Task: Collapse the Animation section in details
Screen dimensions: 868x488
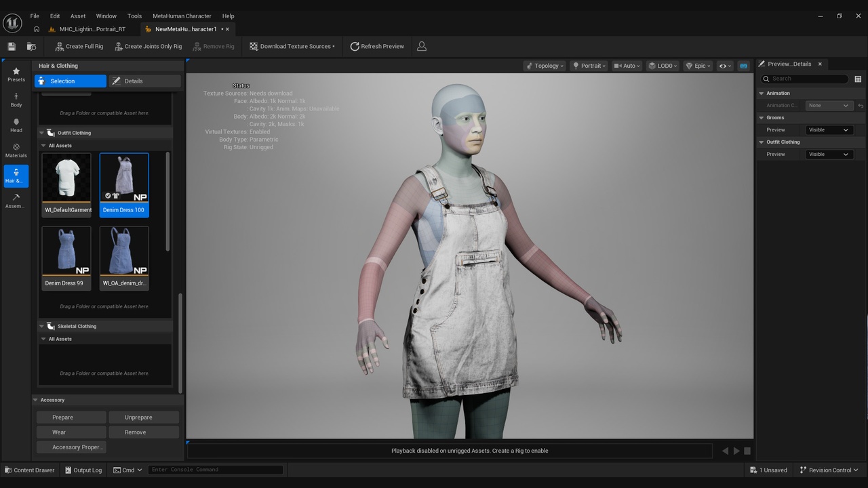Action: point(762,93)
